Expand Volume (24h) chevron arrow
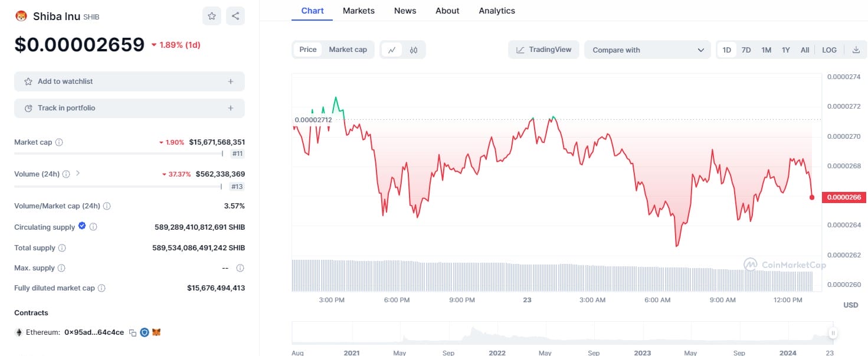Viewport: 868px width, 356px height. 78,174
